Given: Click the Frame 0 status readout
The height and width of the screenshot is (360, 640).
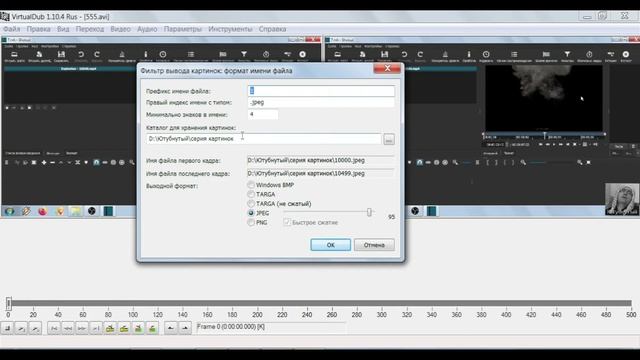Looking at the screenshot, I should pos(271,327).
